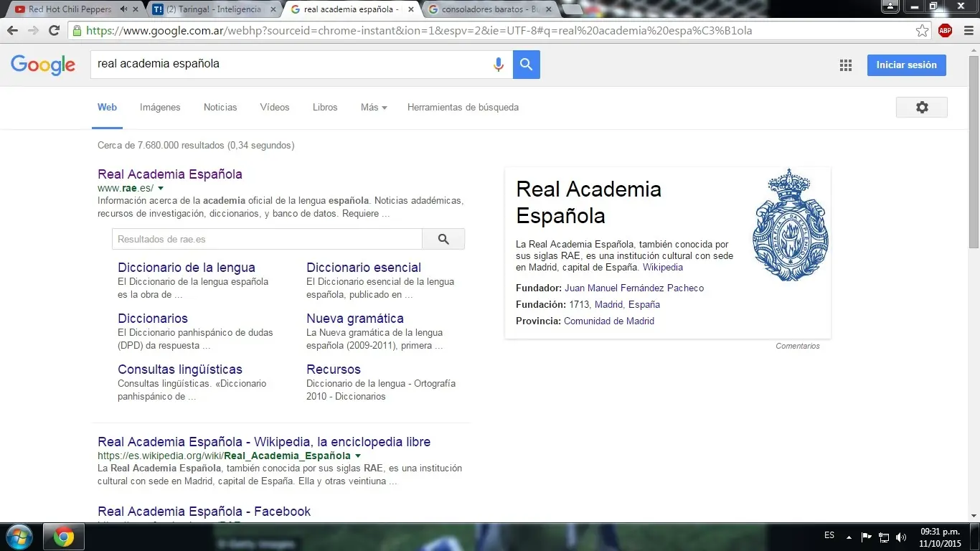Viewport: 980px width, 551px height.
Task: Open the Recursos sitelink
Action: [334, 369]
